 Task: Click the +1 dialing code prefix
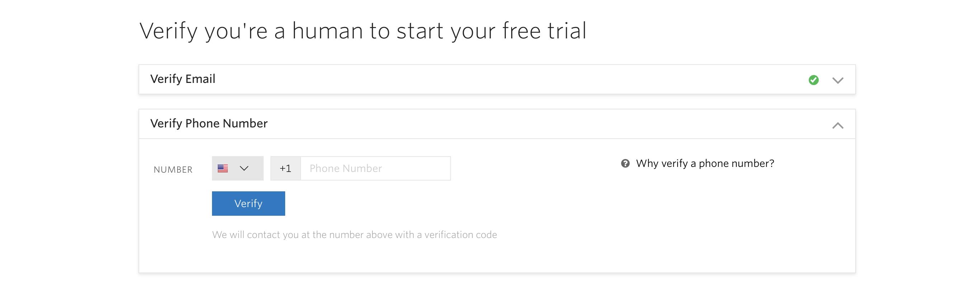(x=284, y=168)
